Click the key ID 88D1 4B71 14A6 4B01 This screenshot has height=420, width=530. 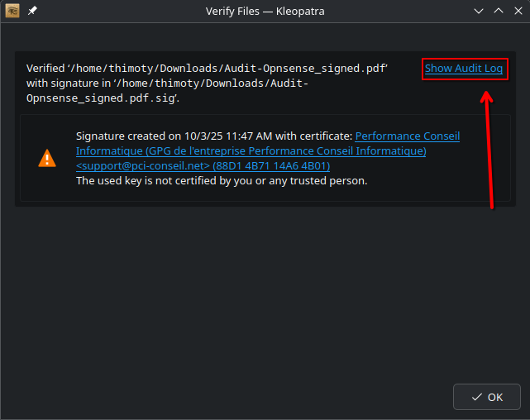pos(271,166)
